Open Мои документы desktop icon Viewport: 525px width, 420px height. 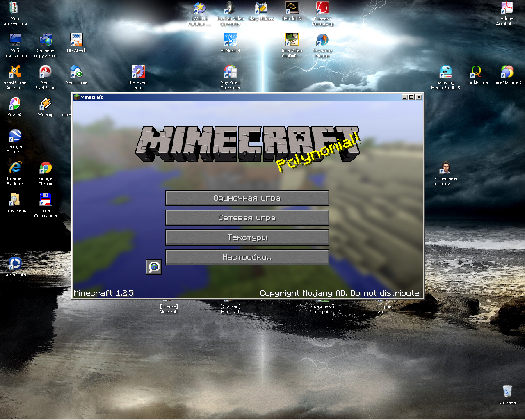pyautogui.click(x=15, y=14)
